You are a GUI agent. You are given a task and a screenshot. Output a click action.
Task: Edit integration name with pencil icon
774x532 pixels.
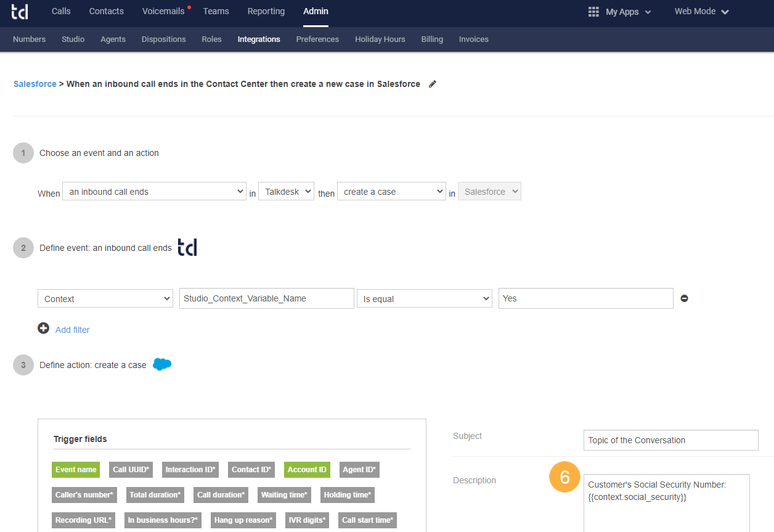click(x=433, y=84)
